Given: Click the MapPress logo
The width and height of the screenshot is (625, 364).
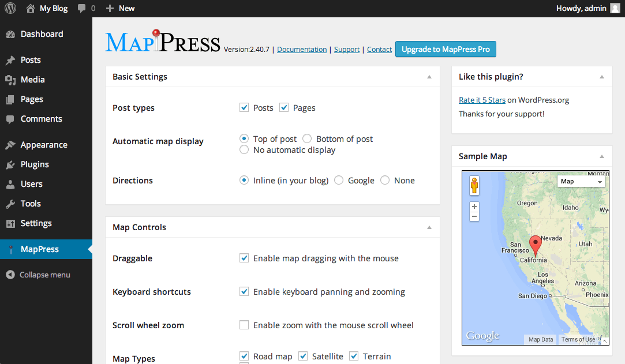Looking at the screenshot, I should pos(163,41).
